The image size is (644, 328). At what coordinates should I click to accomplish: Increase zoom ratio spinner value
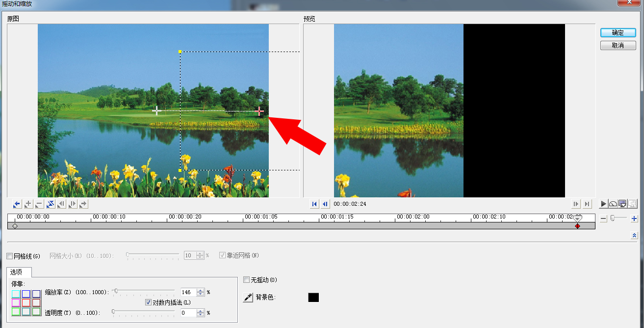(200, 290)
